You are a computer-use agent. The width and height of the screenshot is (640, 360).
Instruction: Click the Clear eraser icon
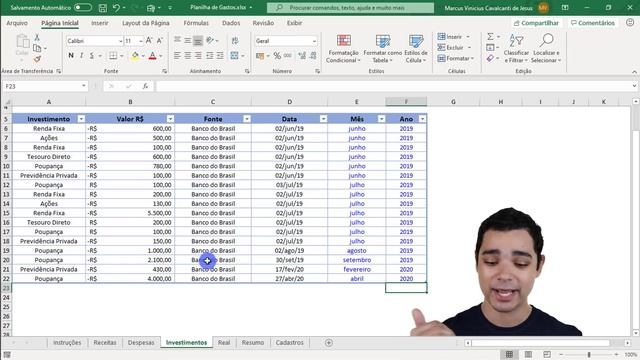(x=490, y=59)
